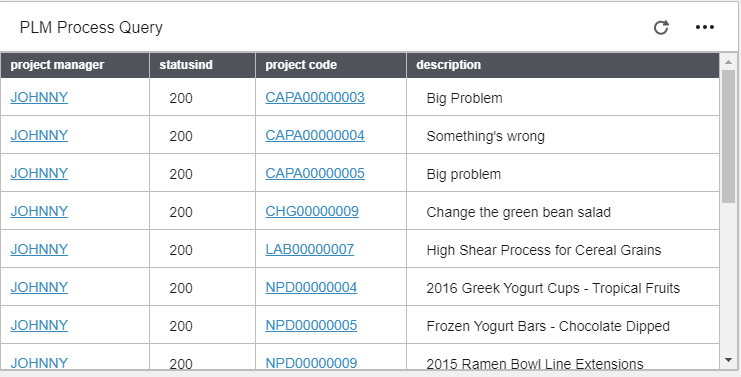741x377 pixels.
Task: Open project code CAPA00000005 link
Action: pyautogui.click(x=315, y=173)
